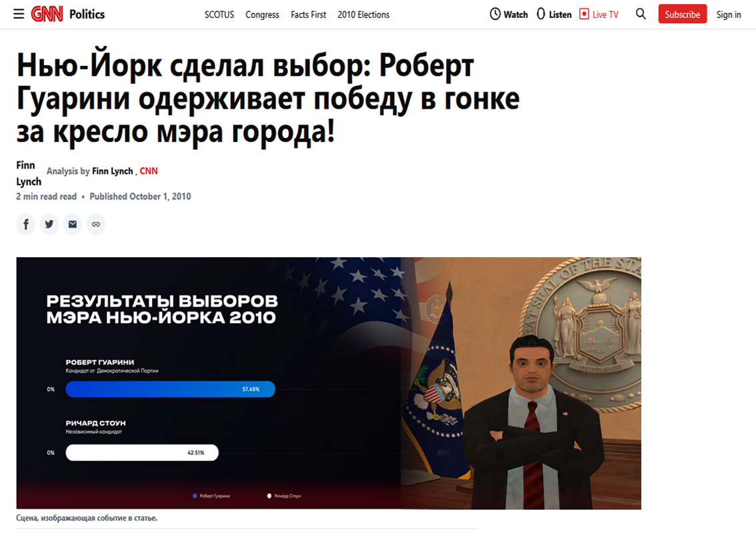This screenshot has width=756, height=533.
Task: Share article via Facebook icon
Action: 26,224
